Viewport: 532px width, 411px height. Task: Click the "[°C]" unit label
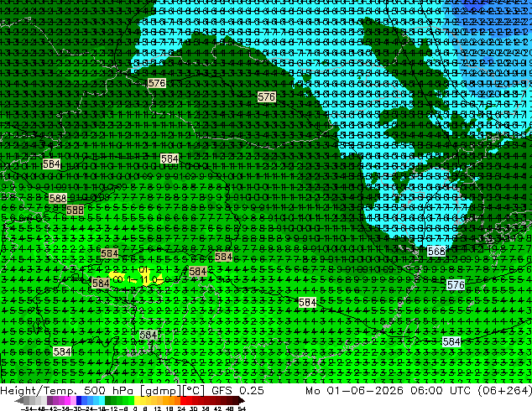click(x=194, y=391)
